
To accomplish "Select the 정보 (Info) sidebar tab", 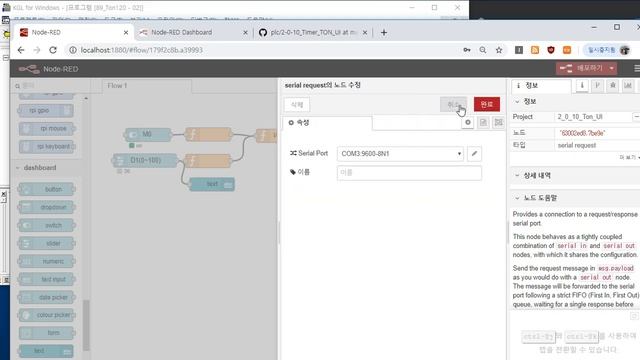I will coord(541,86).
